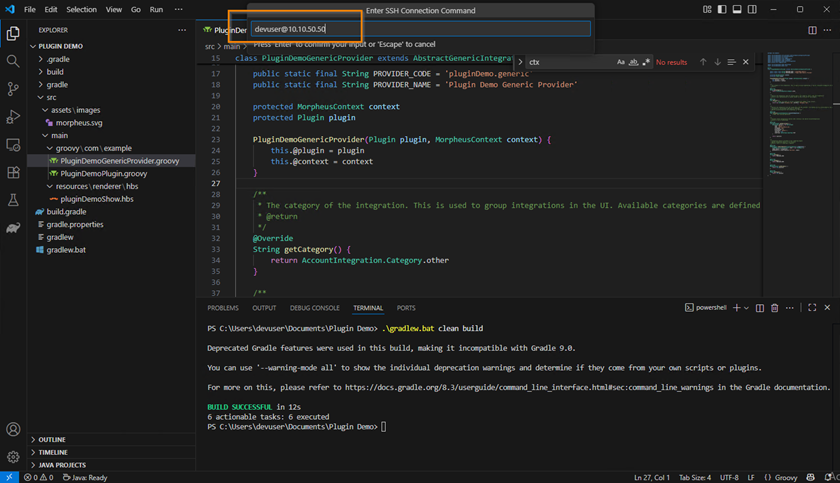Open the Run menu
The height and width of the screenshot is (483, 840).
click(156, 10)
